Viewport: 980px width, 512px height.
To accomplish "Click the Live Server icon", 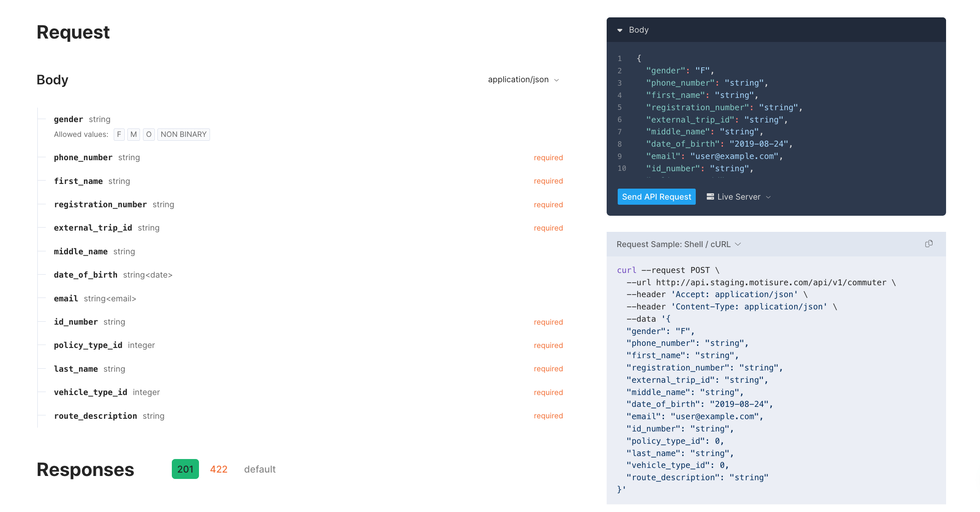I will click(710, 197).
